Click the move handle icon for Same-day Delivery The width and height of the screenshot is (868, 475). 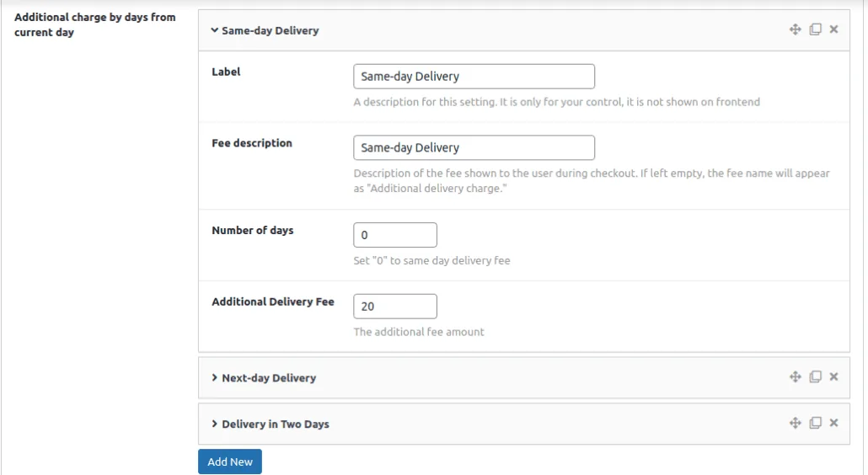pyautogui.click(x=795, y=29)
